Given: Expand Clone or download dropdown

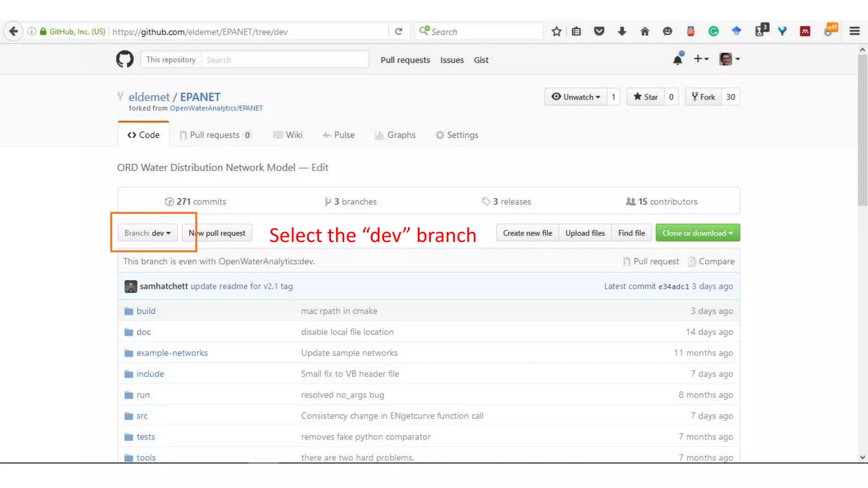Looking at the screenshot, I should [698, 233].
